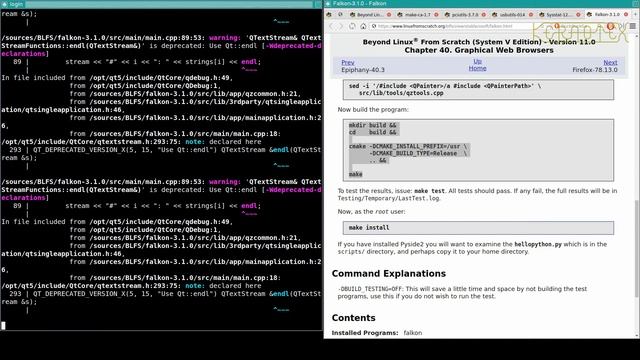
Task: Close the Beyond Linux tab
Action: point(389,15)
